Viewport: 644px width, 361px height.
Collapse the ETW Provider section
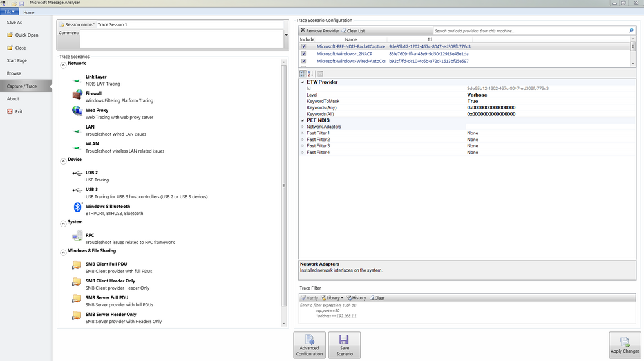tap(303, 82)
